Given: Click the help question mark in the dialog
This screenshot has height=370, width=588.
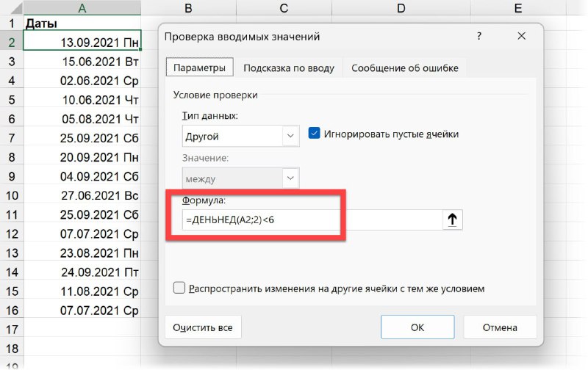Looking at the screenshot, I should pyautogui.click(x=479, y=36).
